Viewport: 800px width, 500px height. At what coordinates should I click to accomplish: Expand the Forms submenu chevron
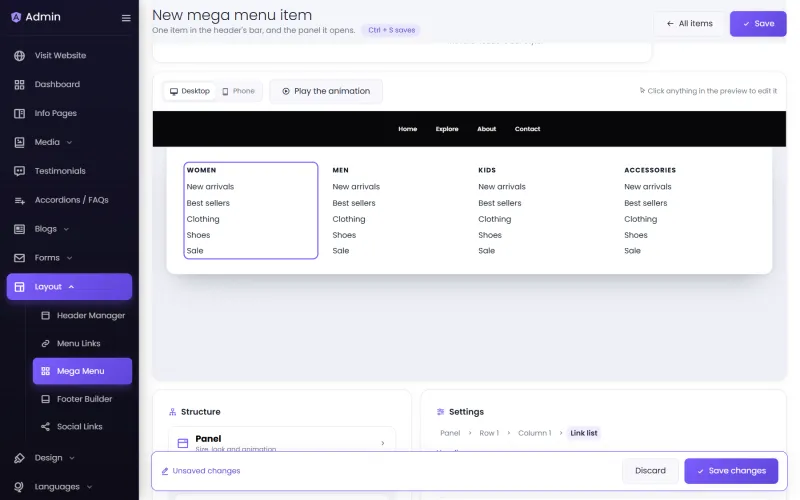tap(69, 258)
